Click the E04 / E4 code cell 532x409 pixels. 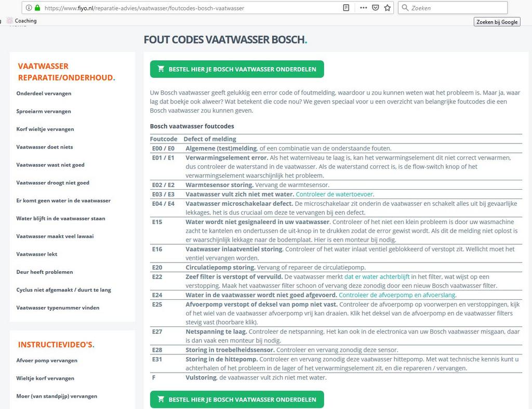tap(163, 204)
